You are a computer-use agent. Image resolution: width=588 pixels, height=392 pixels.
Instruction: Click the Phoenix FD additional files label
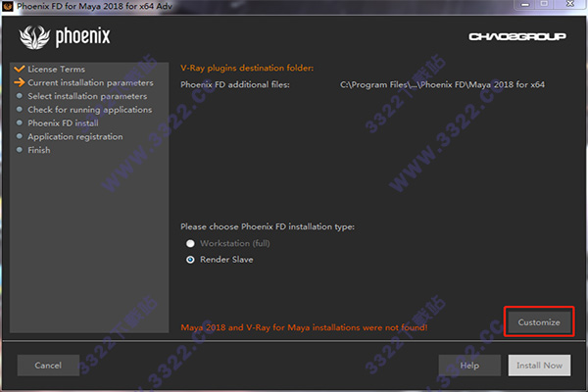[x=235, y=85]
